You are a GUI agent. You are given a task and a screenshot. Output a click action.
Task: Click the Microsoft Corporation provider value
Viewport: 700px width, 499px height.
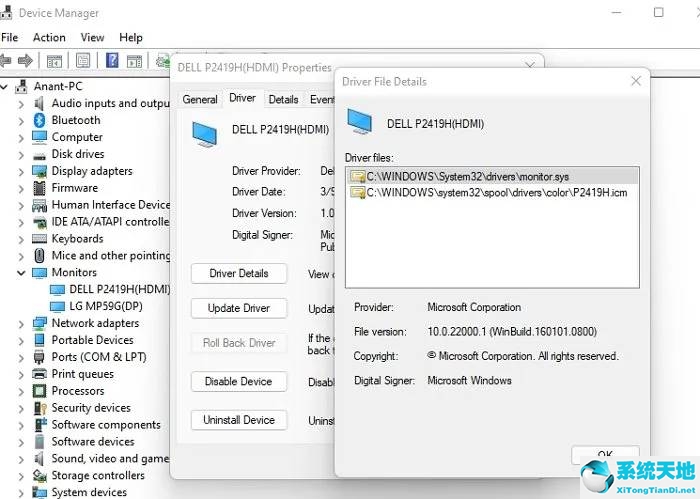(474, 307)
